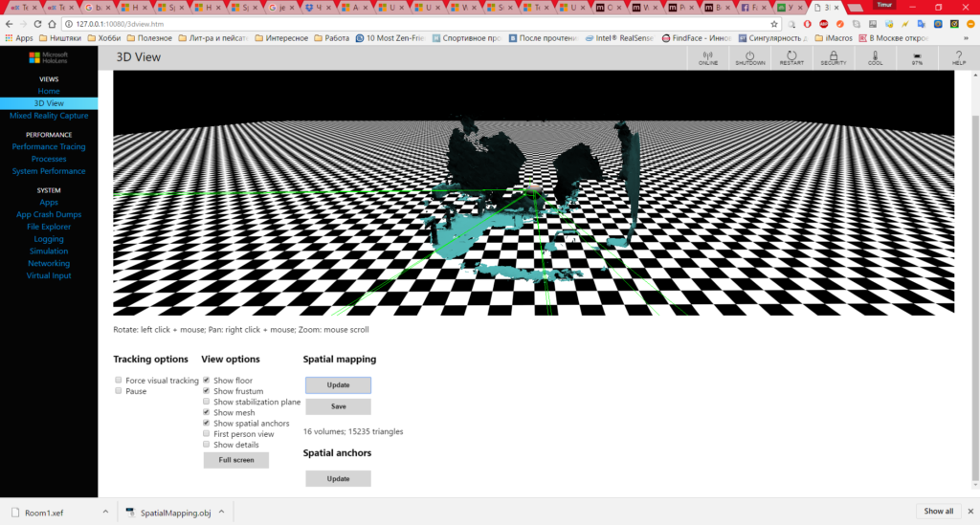The height and width of the screenshot is (525, 980).
Task: Turn on the Show details checkbox
Action: (207, 444)
